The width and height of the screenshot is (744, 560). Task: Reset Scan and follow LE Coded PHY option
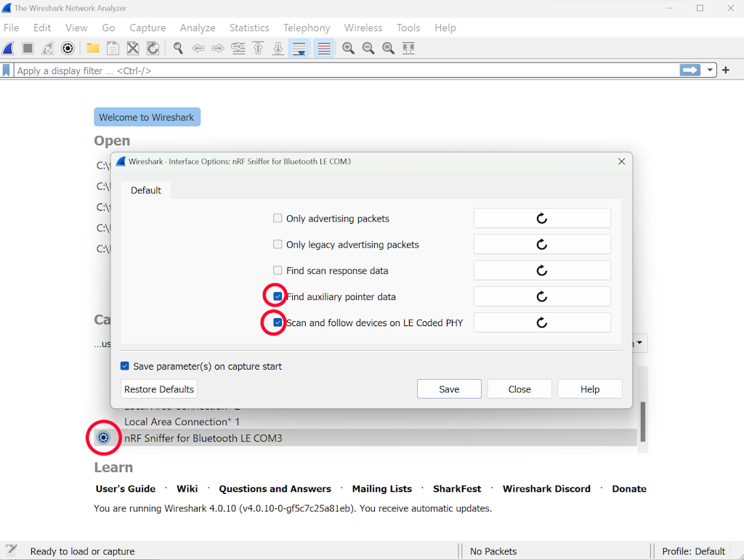tap(542, 322)
